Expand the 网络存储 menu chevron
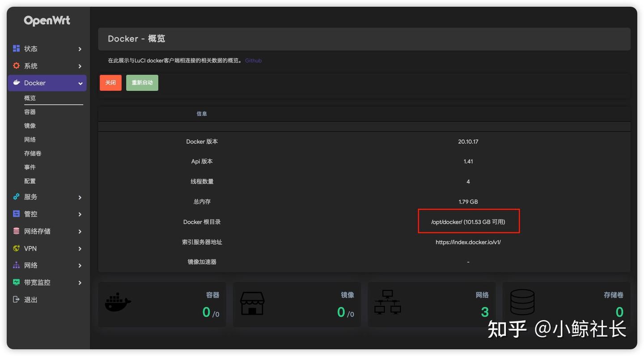The height and width of the screenshot is (356, 644). click(x=80, y=232)
